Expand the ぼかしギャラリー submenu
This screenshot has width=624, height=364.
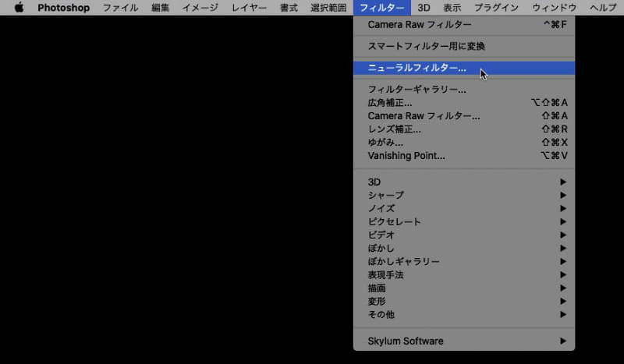point(464,262)
